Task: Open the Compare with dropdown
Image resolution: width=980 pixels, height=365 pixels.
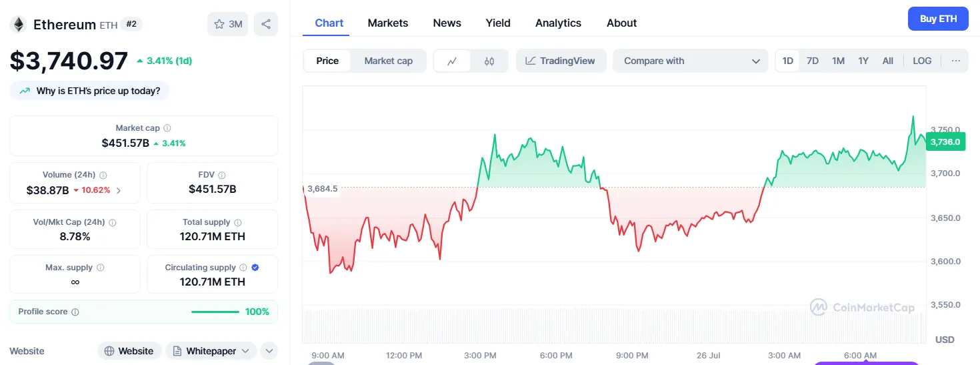Action: pos(691,61)
